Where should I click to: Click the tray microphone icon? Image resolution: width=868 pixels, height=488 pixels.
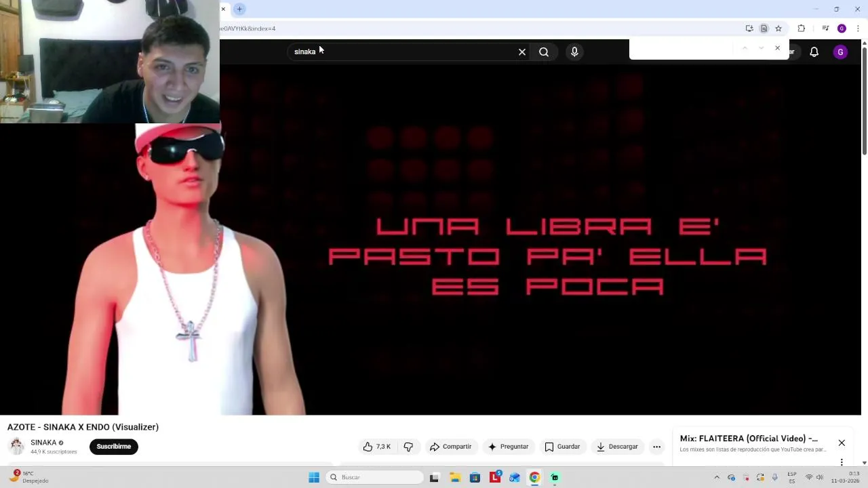(774, 477)
